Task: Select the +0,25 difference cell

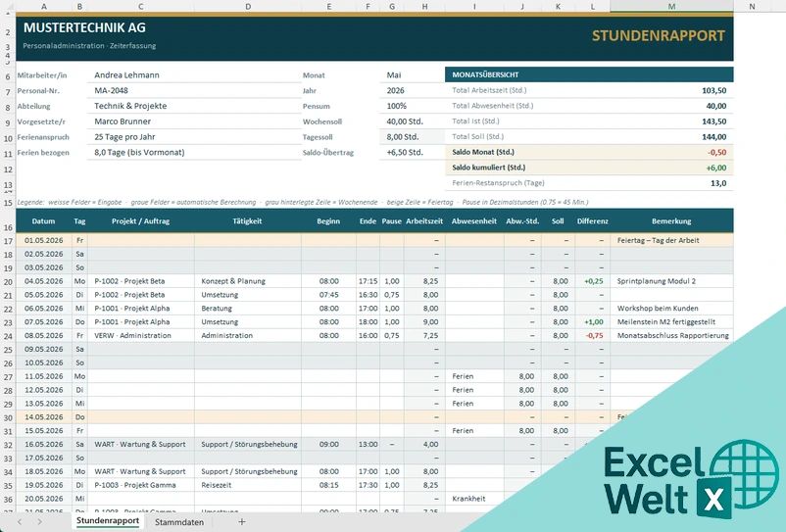Action: (593, 281)
